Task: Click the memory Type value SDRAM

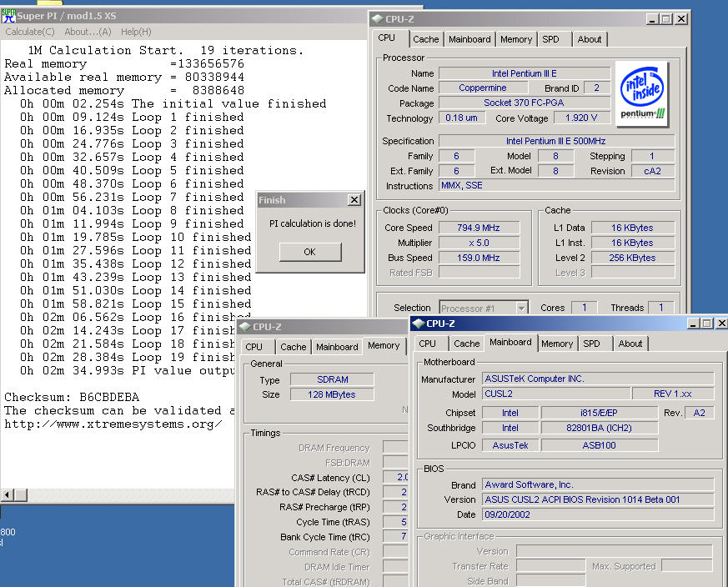Action: [x=332, y=379]
